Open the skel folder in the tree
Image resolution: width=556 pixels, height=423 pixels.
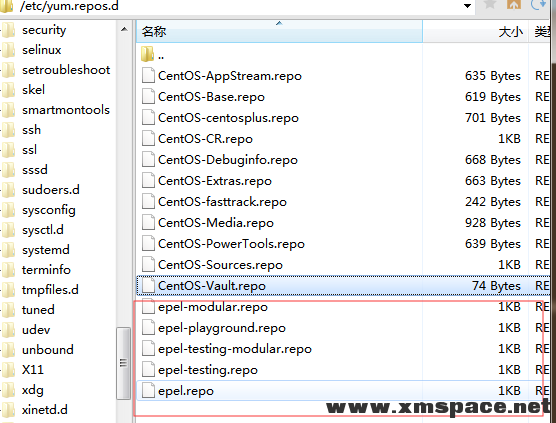[33, 90]
